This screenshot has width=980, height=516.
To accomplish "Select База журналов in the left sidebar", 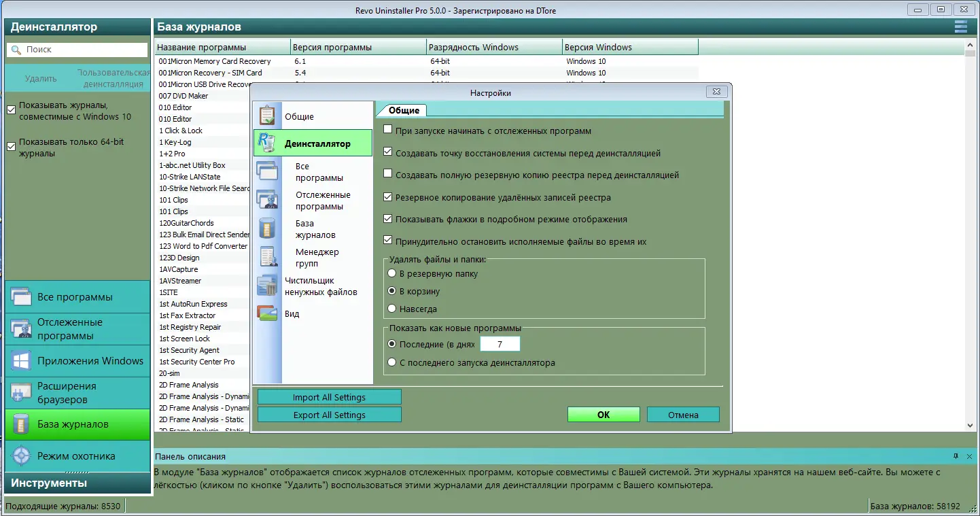I will (77, 424).
